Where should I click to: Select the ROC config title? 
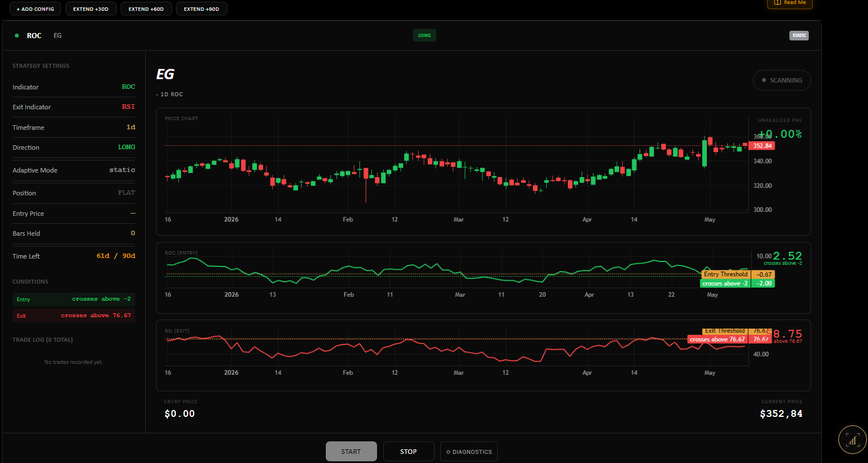34,35
